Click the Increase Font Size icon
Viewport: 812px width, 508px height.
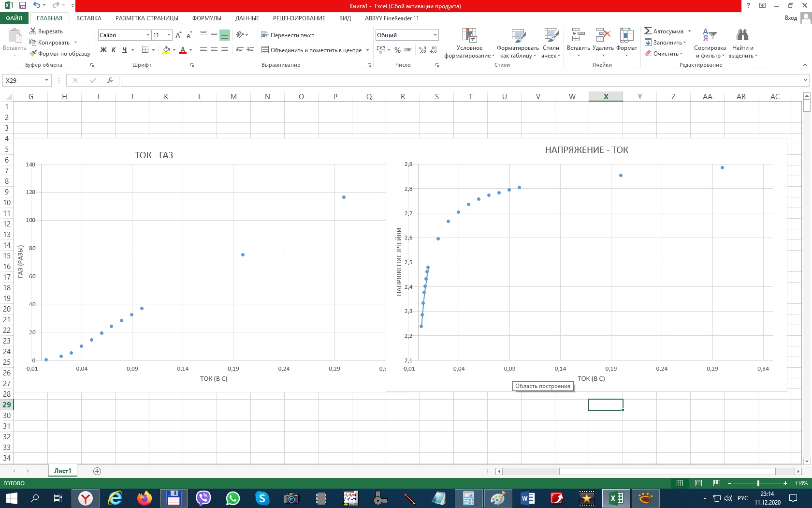click(178, 35)
